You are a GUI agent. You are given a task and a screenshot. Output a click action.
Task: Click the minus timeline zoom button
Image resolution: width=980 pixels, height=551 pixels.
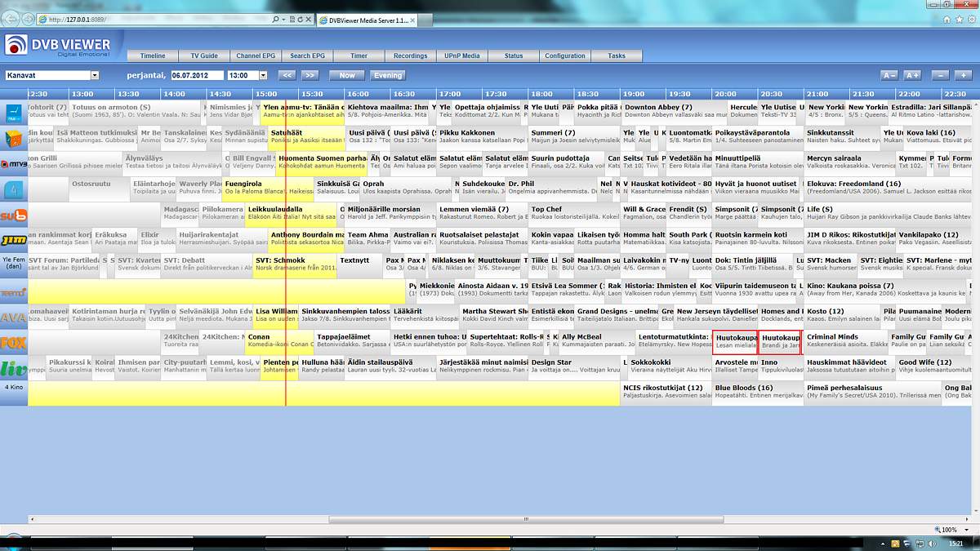tap(942, 75)
